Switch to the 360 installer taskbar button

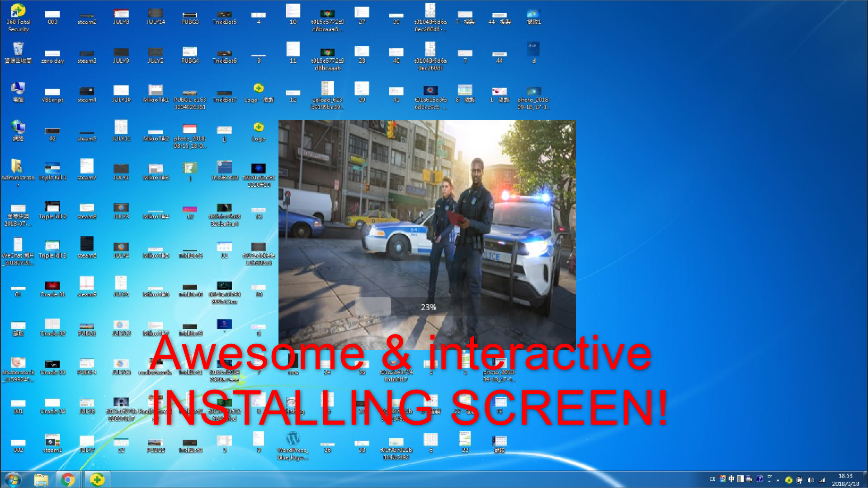(x=97, y=479)
